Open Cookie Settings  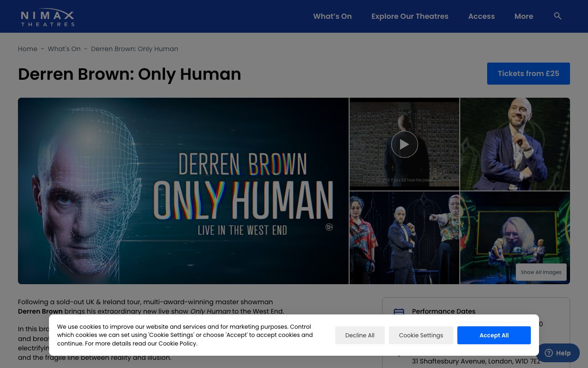[421, 335]
